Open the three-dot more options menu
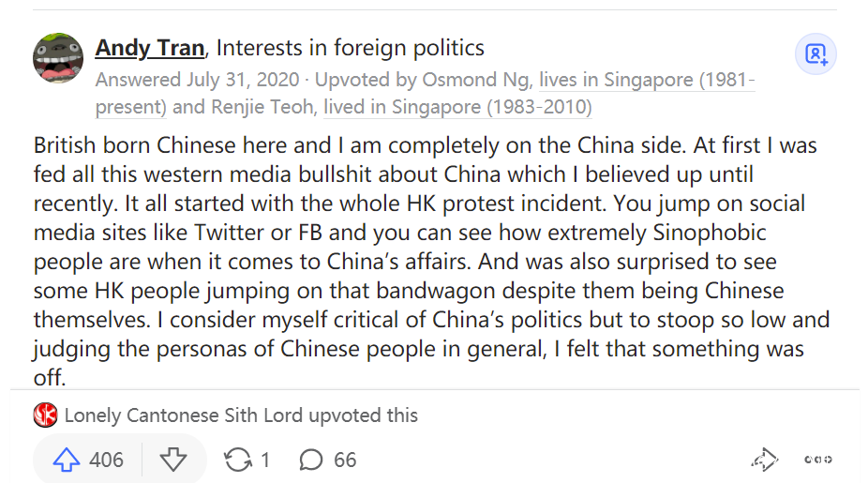This screenshot has width=868, height=483. (818, 460)
